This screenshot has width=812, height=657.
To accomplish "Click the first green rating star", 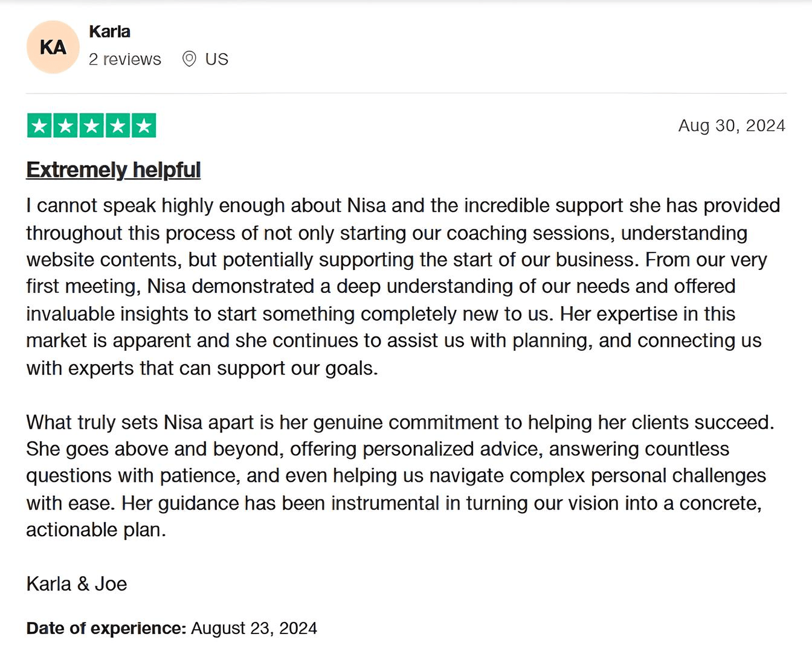I will coord(39,126).
